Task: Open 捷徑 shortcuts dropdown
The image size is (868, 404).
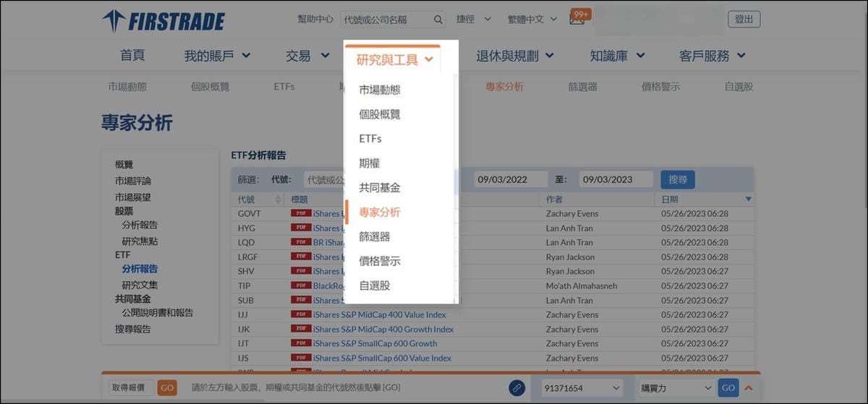Action: [x=474, y=20]
